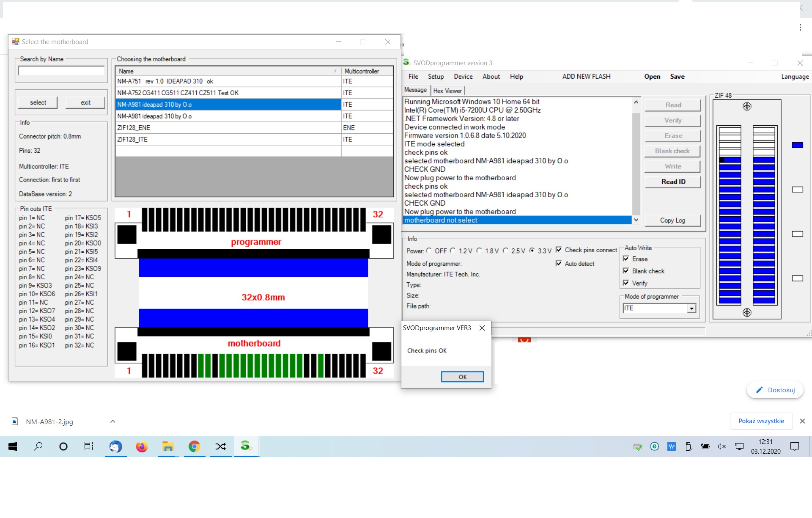Click the Save button in menu bar

click(677, 77)
